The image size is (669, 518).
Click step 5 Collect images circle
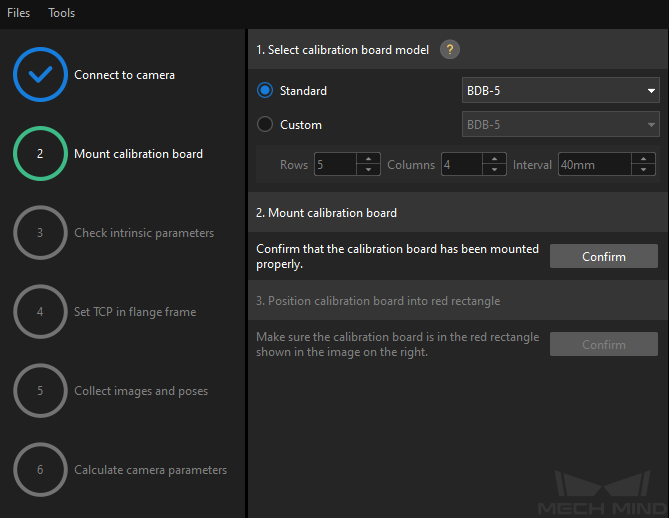click(x=40, y=390)
